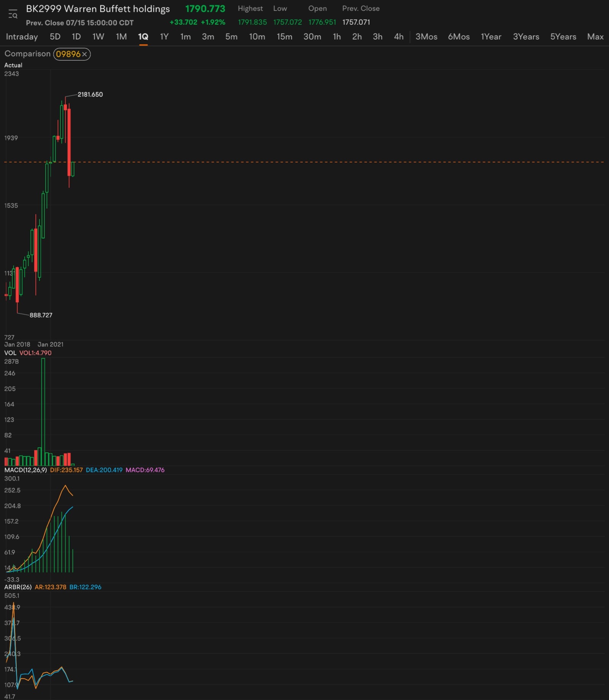609x700 pixels.
Task: Open the ARBR(26) indicator label
Action: [x=18, y=587]
